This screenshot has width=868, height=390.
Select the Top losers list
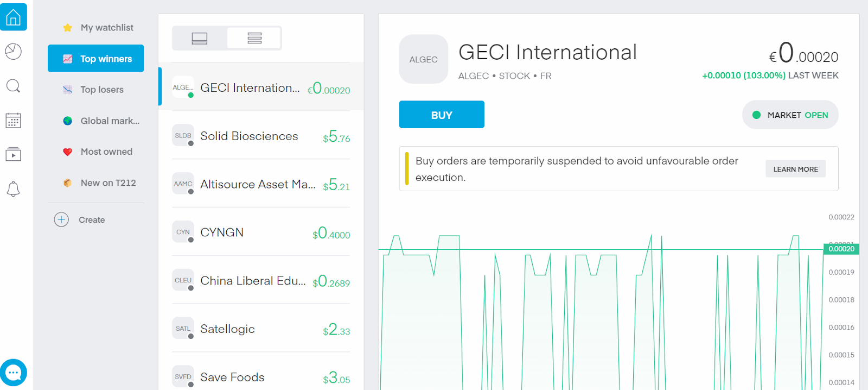tap(101, 90)
